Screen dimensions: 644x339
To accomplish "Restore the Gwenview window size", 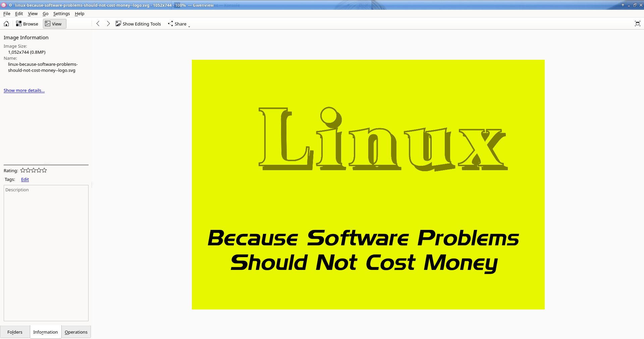I will (635, 5).
